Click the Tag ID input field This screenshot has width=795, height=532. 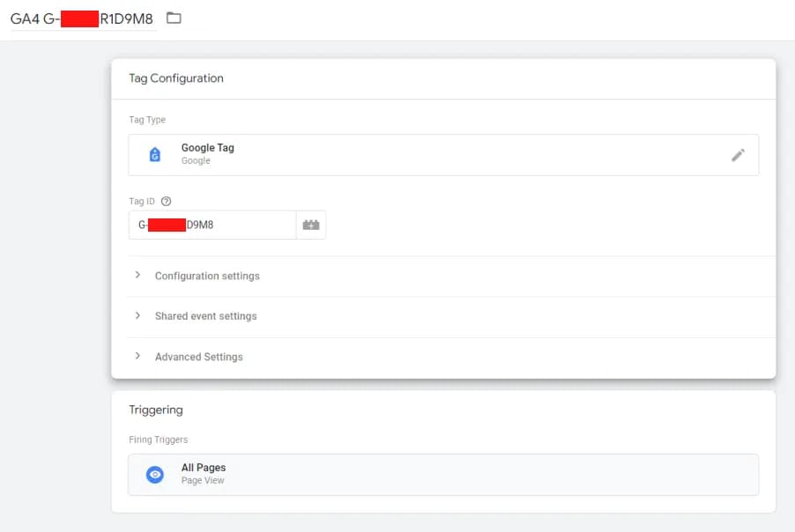(212, 225)
